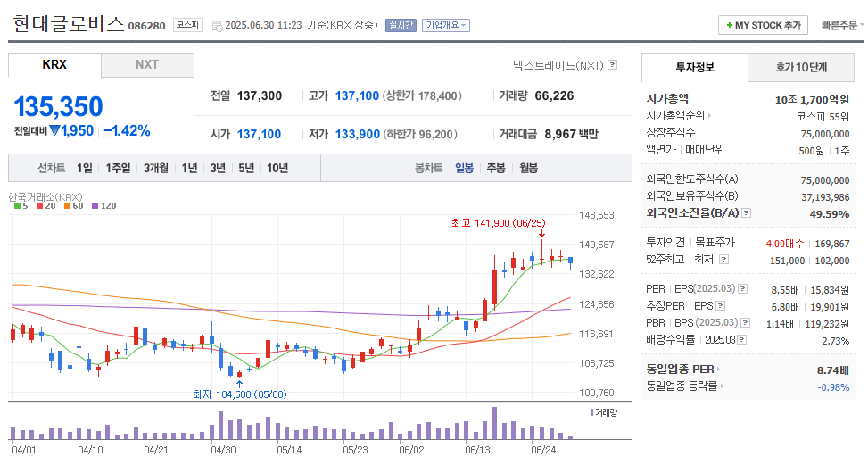
Task: Click orange 60-day moving average legend
Action: coord(74,206)
